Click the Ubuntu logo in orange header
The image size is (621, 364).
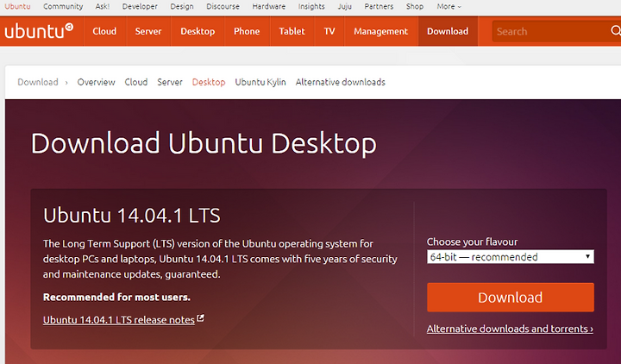tap(39, 31)
